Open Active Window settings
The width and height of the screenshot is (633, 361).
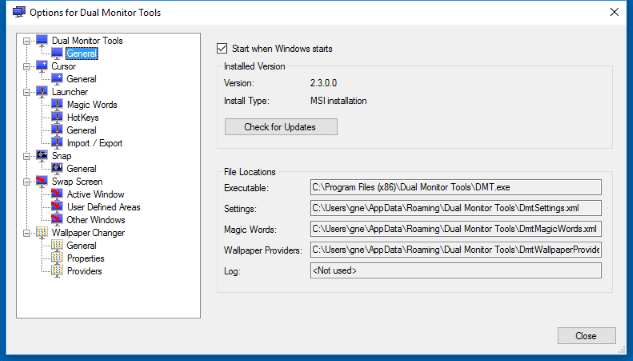(95, 194)
